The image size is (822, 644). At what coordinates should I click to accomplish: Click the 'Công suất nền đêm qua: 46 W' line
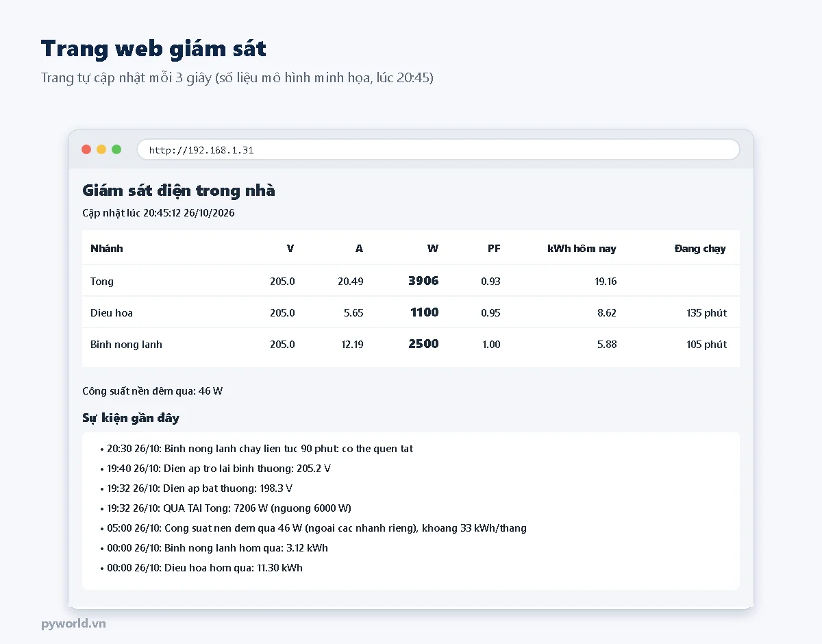152,391
